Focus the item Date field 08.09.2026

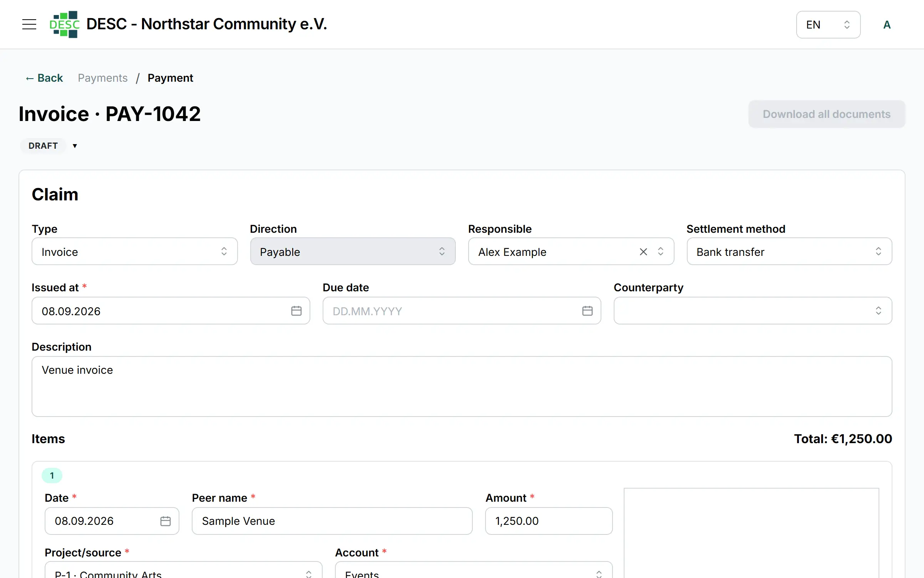tap(112, 521)
